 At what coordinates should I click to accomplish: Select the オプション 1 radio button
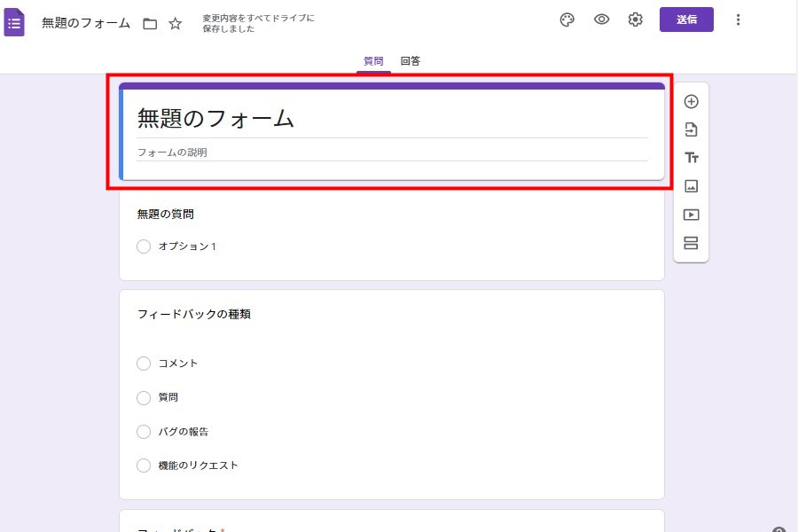coord(144,246)
